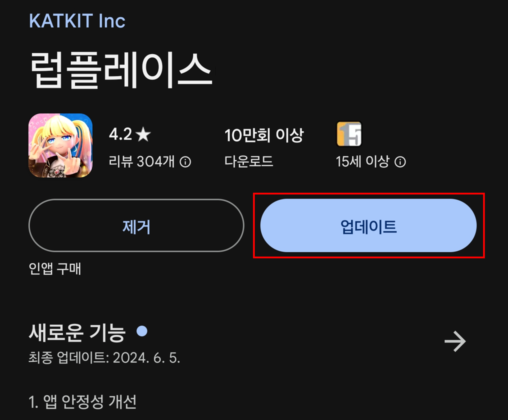
Task: Click the 최종 업데이트: 2024. 6. 5. text
Action: [104, 358]
